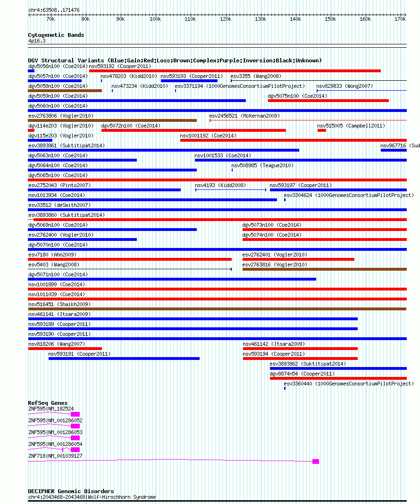The height and width of the screenshot is (504, 420).
Task: Select the nsv967716 variant label
Action: coord(400,146)
